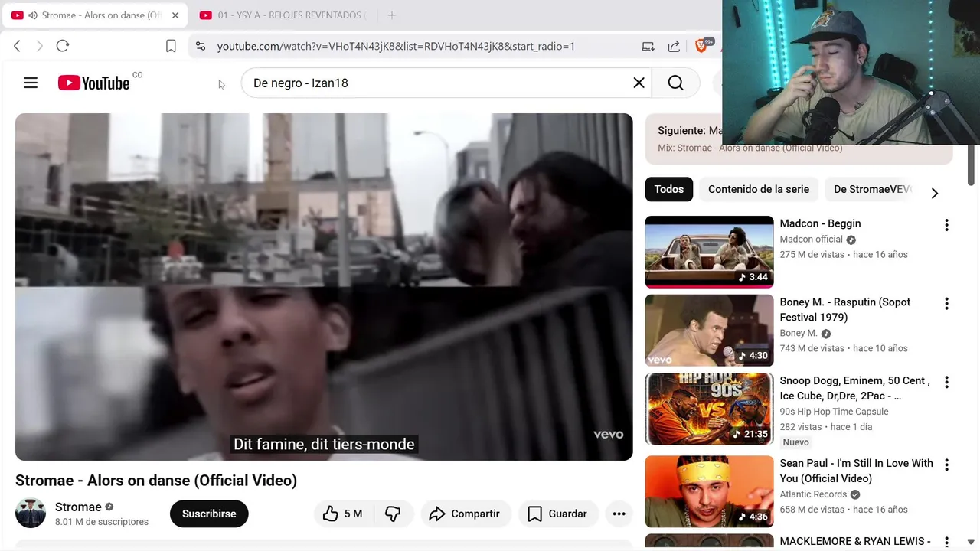Click the 8.01 M de suscriptores text
The width and height of the screenshot is (980, 551).
click(102, 522)
